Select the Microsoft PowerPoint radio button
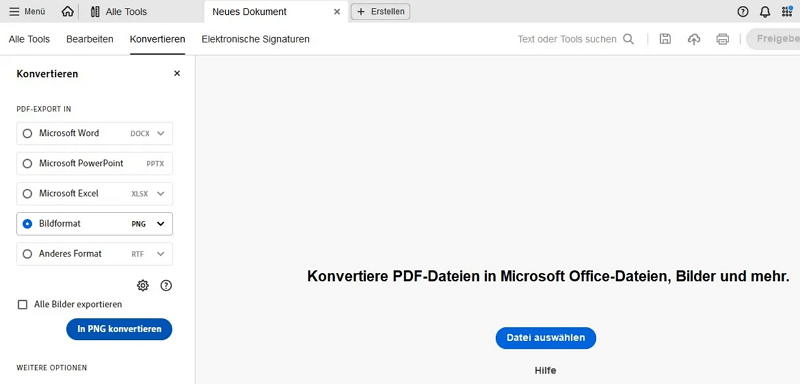Image resolution: width=800 pixels, height=384 pixels. pyautogui.click(x=28, y=164)
